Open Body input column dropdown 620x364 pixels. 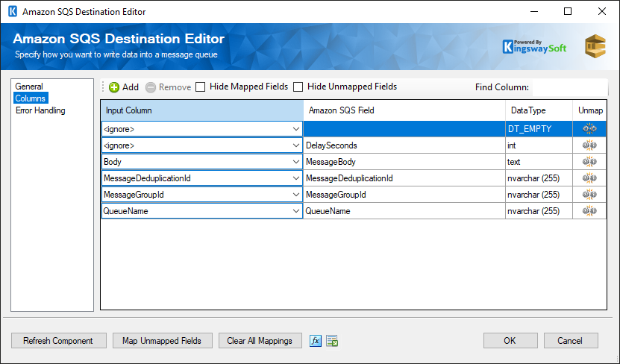pyautogui.click(x=295, y=162)
